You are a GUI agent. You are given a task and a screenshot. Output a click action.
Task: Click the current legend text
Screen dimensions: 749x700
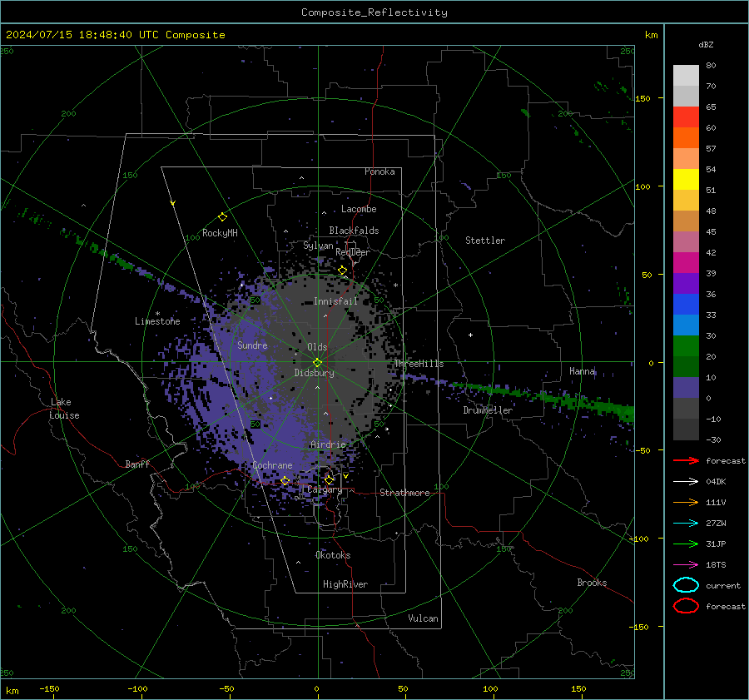tap(723, 586)
